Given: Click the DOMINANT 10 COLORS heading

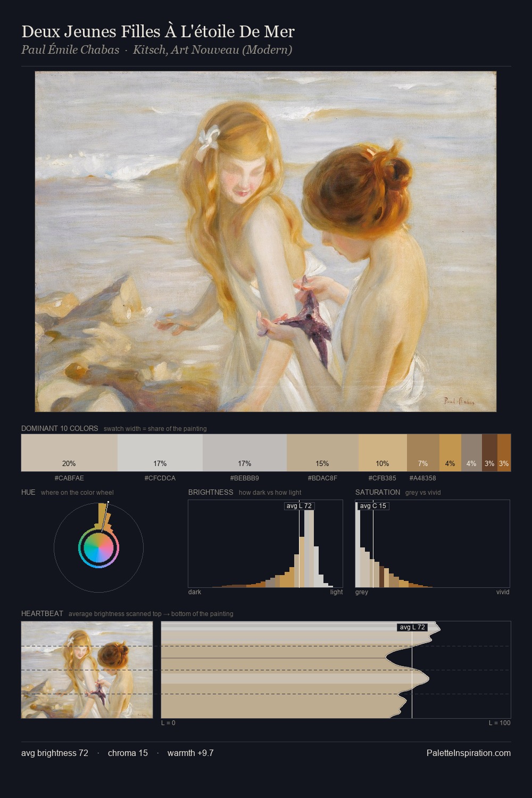Looking at the screenshot, I should click(x=60, y=428).
